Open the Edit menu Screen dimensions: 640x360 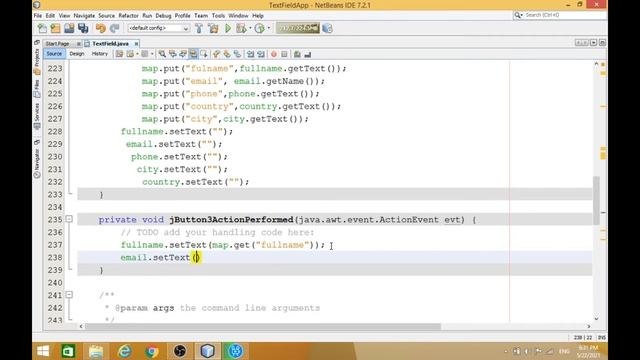[x=50, y=16]
